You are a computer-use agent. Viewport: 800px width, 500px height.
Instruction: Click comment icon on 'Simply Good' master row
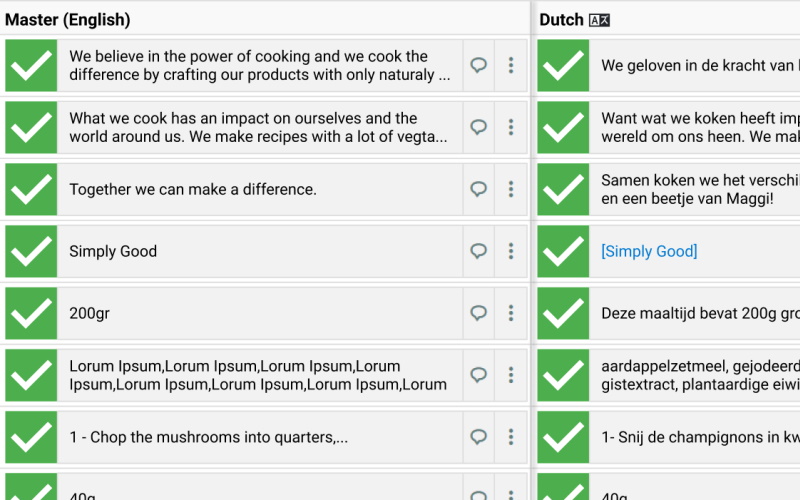coord(478,251)
